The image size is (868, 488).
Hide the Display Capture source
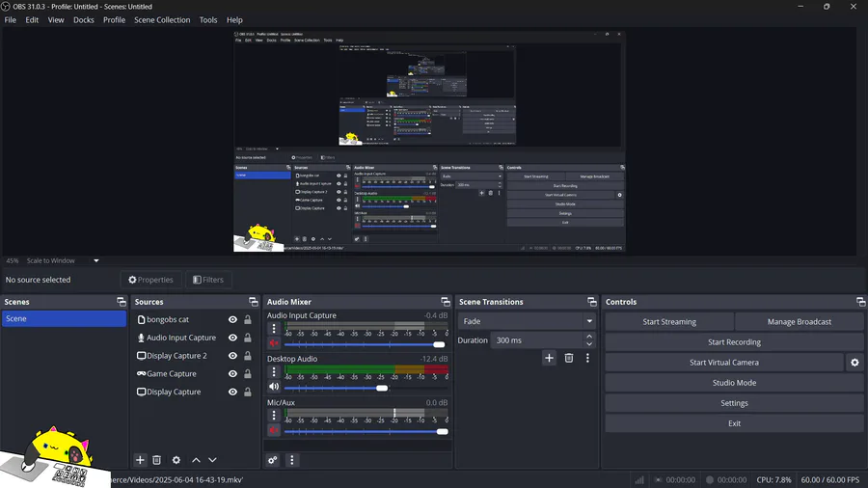[232, 392]
